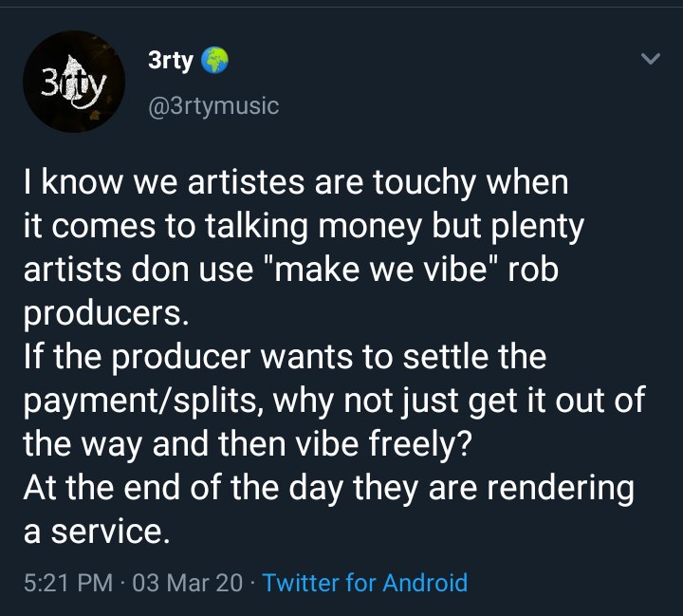Click the quoted phrase "make we vibe"
This screenshot has height=616, width=683.
(x=381, y=270)
